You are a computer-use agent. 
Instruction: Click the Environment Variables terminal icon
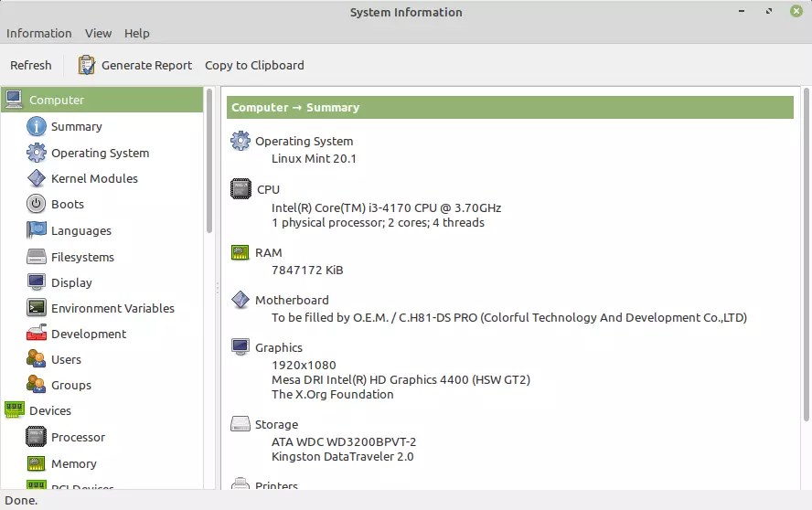click(37, 307)
